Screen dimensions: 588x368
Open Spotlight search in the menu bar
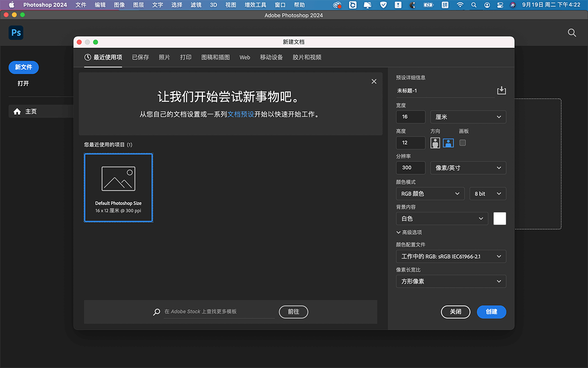coord(474,5)
